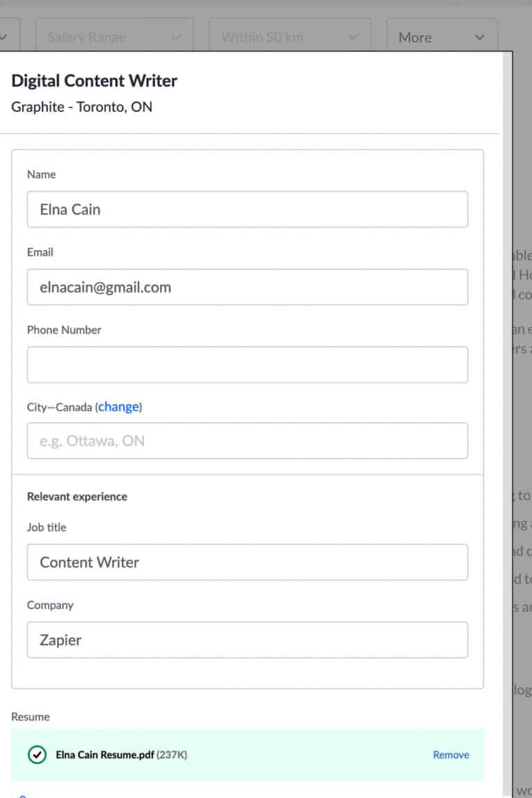Image resolution: width=532 pixels, height=798 pixels.
Task: Remove the uploaded resume file
Action: (x=451, y=754)
